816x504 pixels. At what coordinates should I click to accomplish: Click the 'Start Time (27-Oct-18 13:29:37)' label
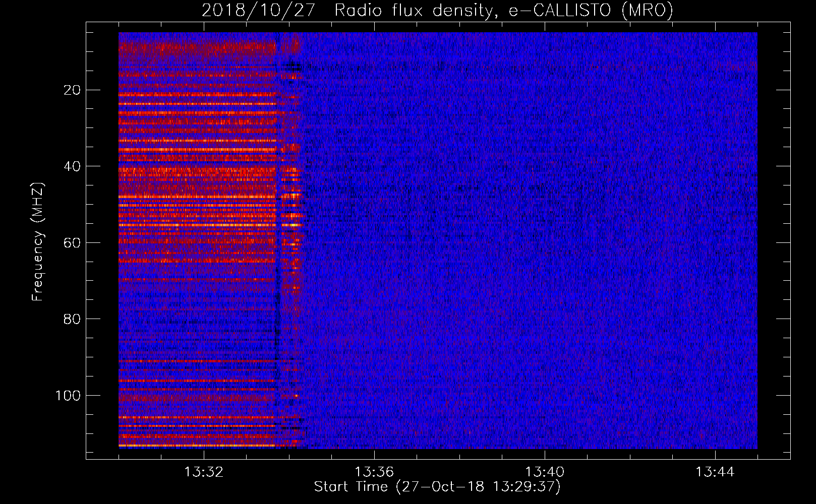pos(437,487)
